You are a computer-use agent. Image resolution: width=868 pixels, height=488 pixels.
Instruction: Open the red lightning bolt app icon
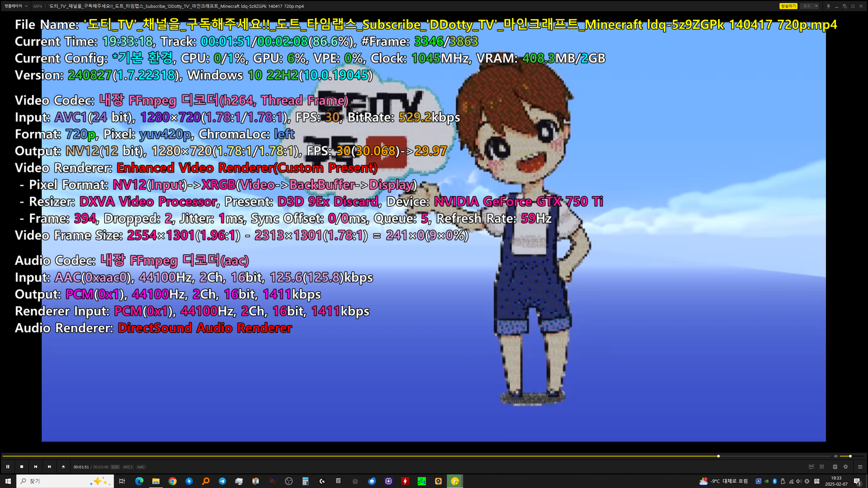tap(405, 481)
